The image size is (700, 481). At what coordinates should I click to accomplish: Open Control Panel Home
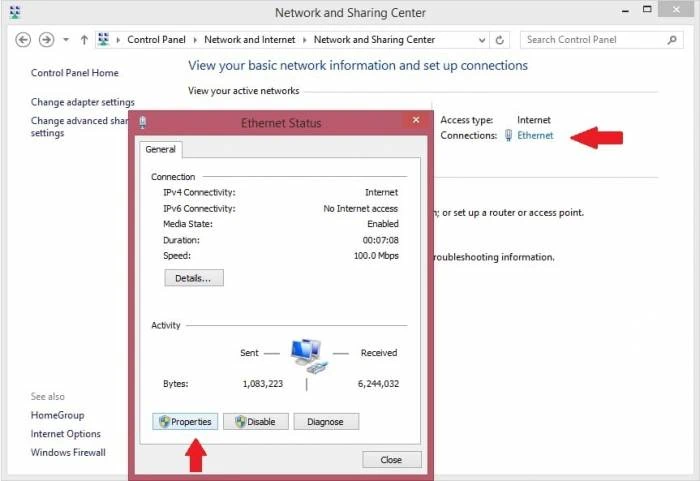(75, 73)
